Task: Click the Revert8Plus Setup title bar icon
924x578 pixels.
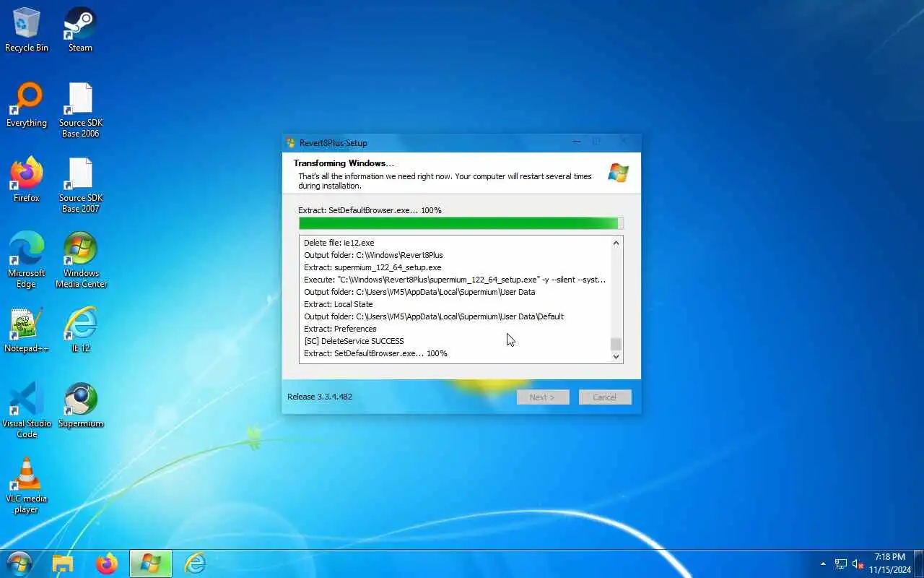Action: tap(291, 142)
